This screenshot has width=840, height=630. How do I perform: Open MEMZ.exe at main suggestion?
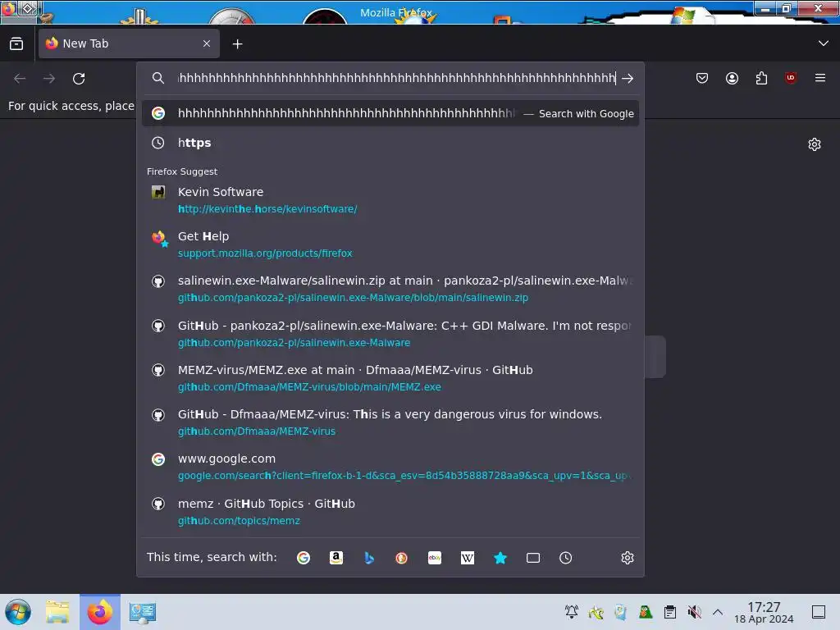(x=390, y=377)
